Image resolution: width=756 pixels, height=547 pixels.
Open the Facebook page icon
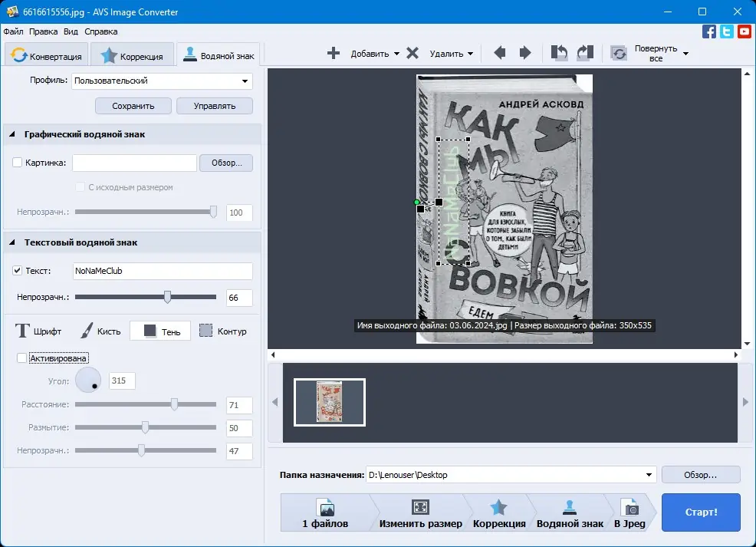(x=709, y=31)
